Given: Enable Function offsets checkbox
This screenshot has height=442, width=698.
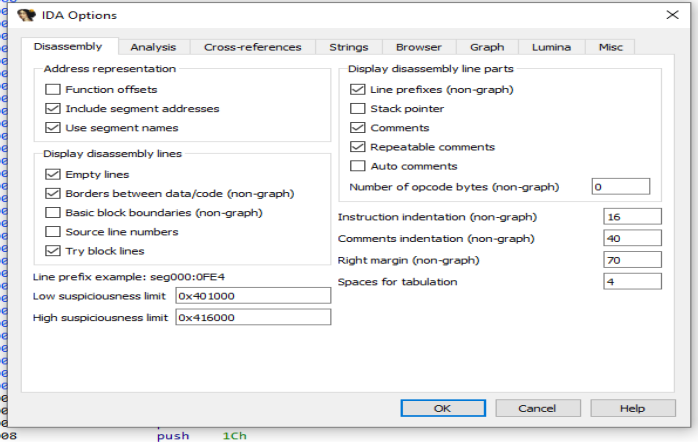Looking at the screenshot, I should click(53, 89).
